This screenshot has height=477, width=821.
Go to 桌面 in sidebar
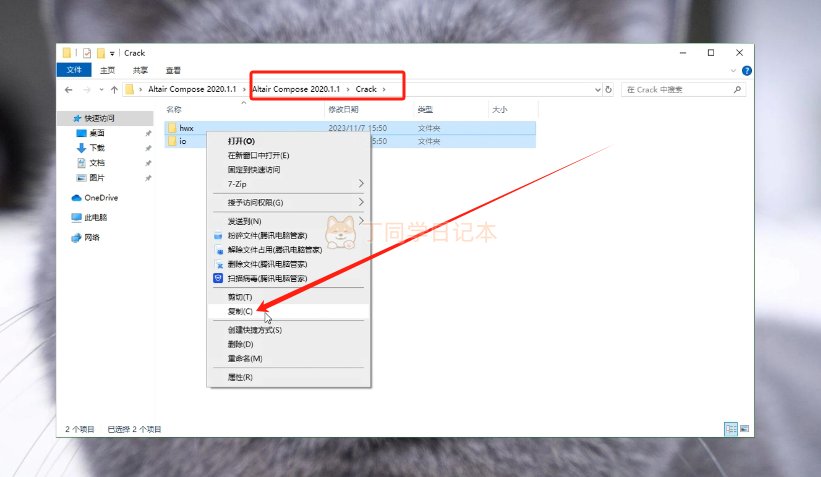point(97,133)
